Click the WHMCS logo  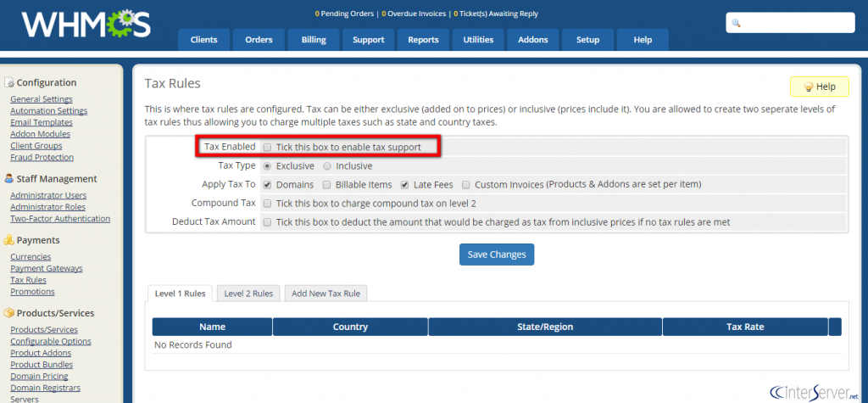tap(86, 25)
